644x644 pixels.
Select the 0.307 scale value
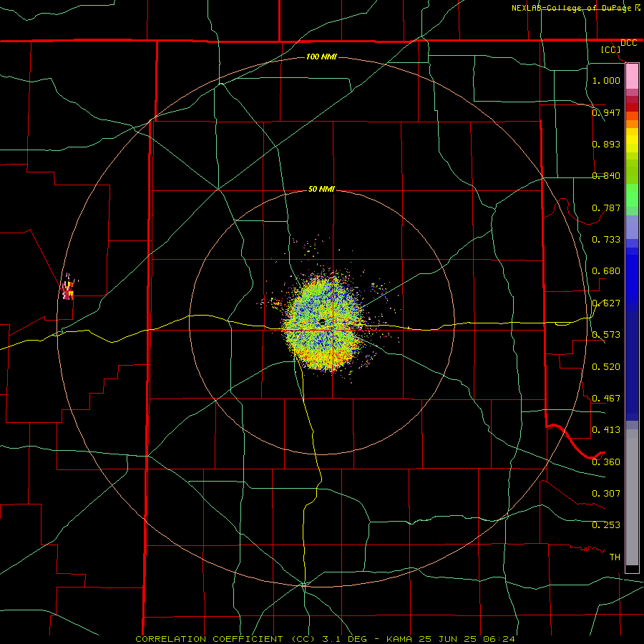(606, 493)
